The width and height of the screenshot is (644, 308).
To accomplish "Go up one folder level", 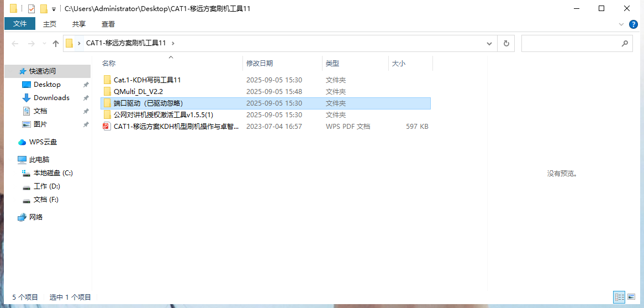I will [56, 43].
